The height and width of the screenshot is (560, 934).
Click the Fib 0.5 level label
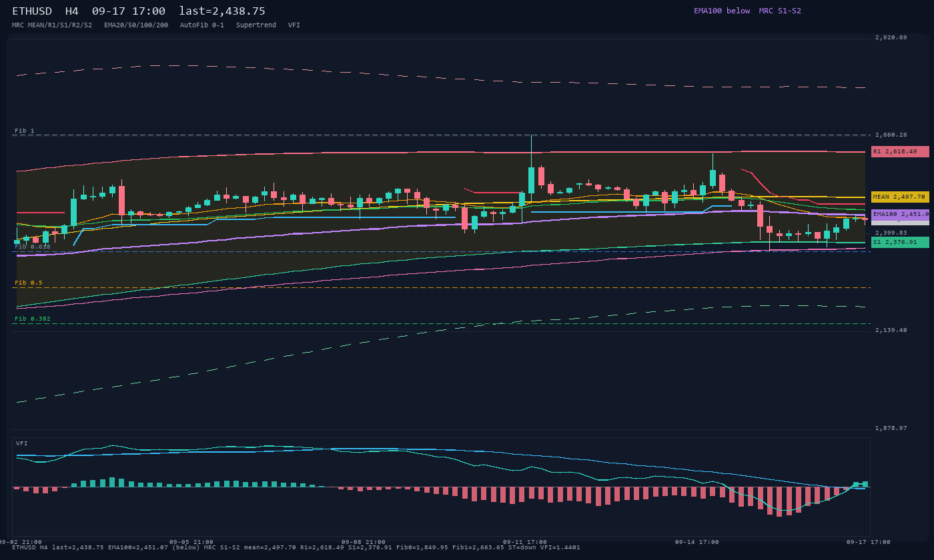pyautogui.click(x=29, y=283)
